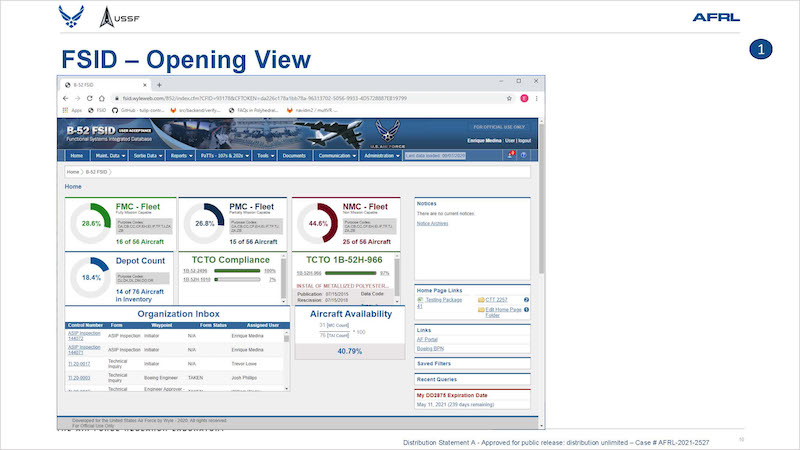
Task: Click the B-52 FSID banner logo
Action: click(109, 134)
